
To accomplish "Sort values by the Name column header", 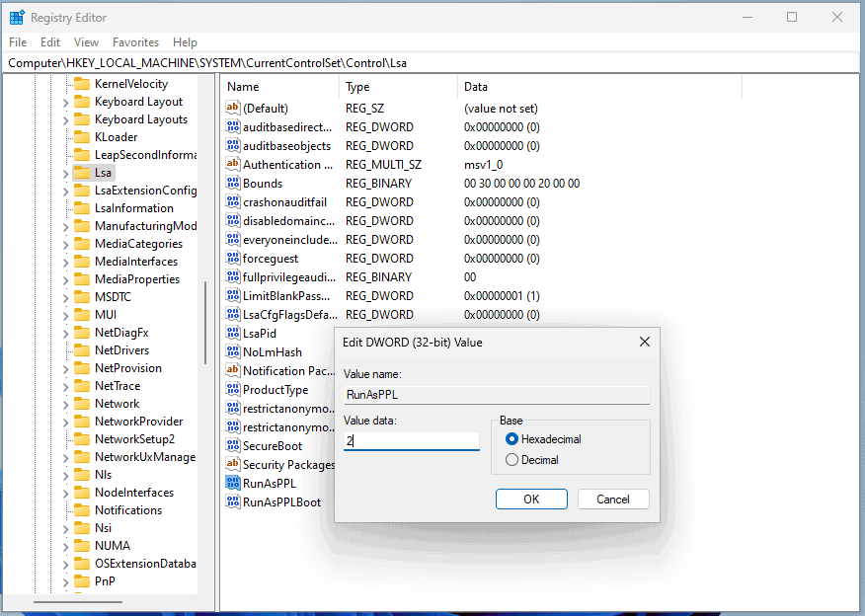I will pos(280,87).
